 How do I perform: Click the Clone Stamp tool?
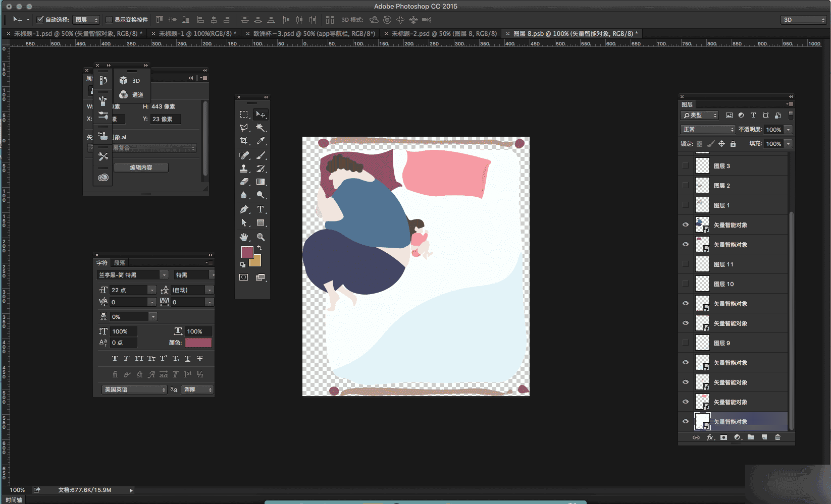pos(244,169)
